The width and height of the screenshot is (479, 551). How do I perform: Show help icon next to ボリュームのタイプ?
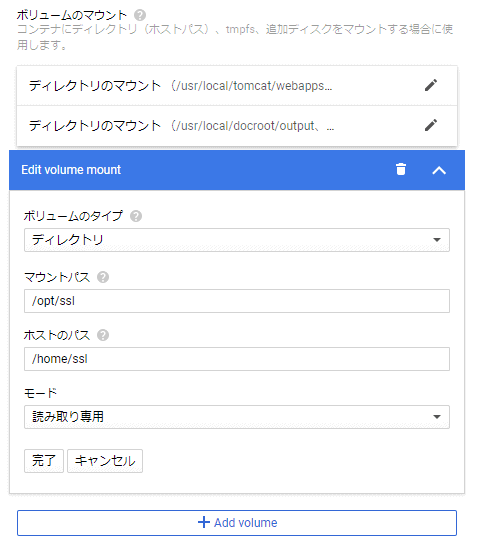pos(136,216)
